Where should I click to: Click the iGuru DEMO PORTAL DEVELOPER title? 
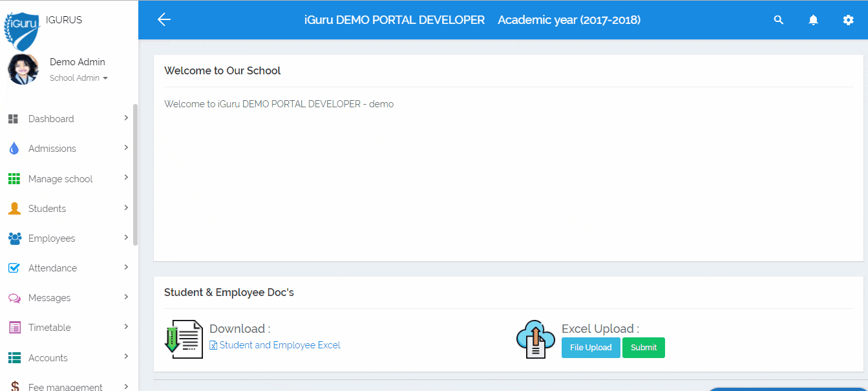tap(394, 20)
